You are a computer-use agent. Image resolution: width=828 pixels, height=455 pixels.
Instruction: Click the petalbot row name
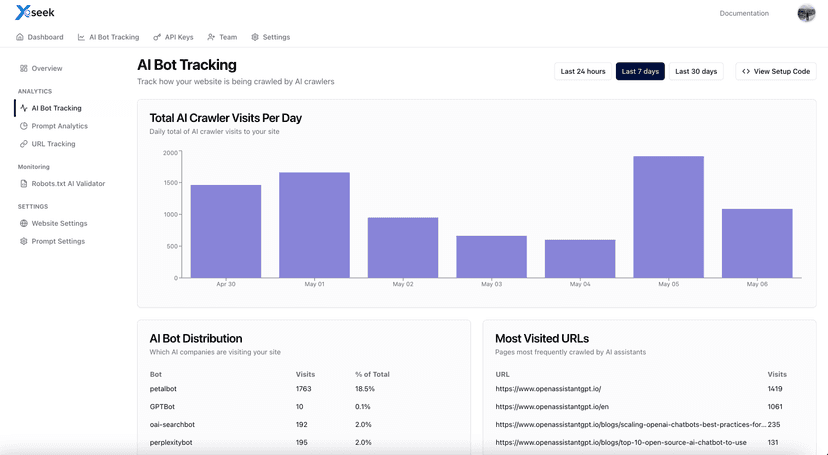[x=163, y=388]
